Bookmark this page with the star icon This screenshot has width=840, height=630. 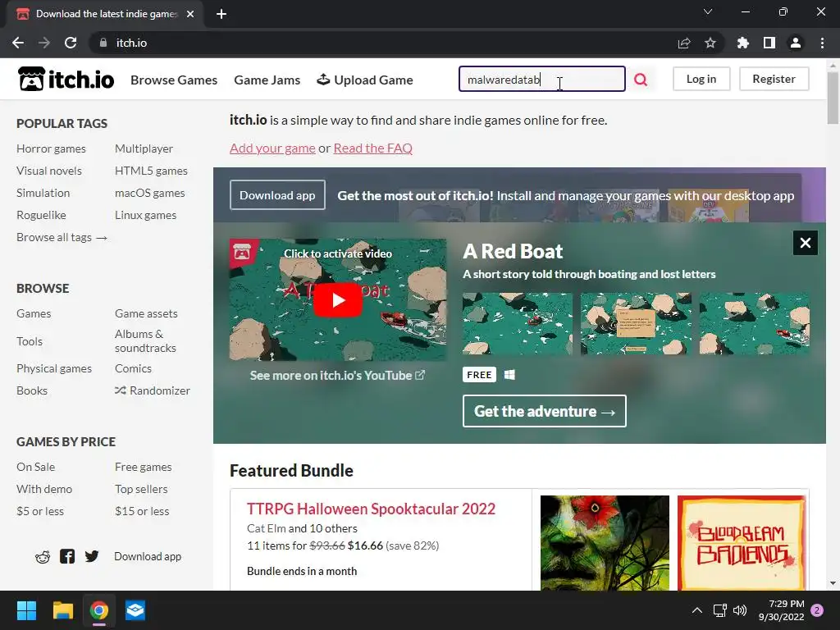click(x=710, y=43)
